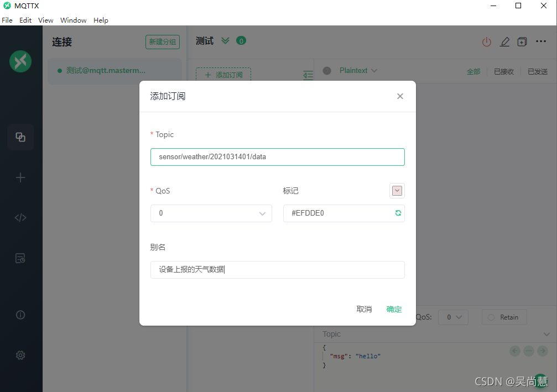Screen dimensions: 557x392
Task: Open the Script code sidebar icon
Action: 20,218
